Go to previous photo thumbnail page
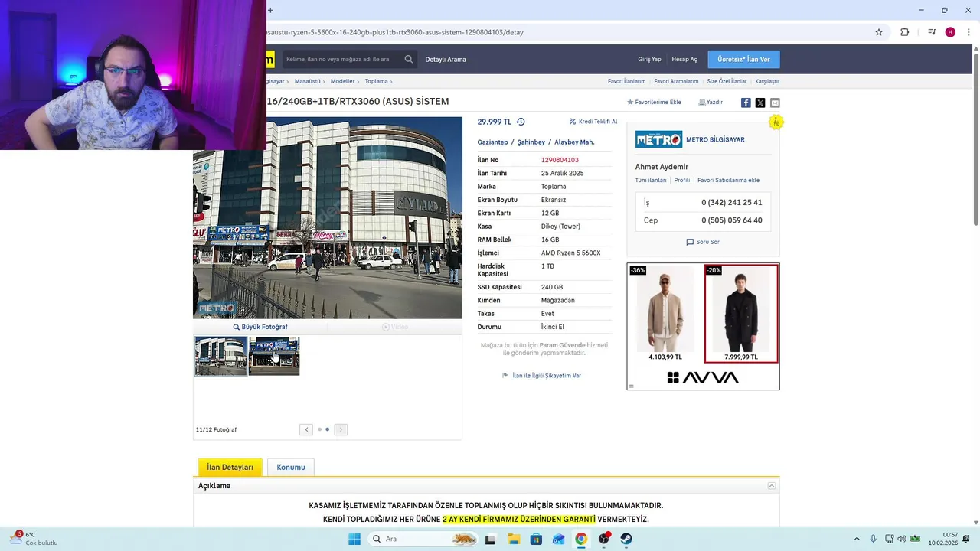Image resolution: width=980 pixels, height=551 pixels. coord(306,429)
